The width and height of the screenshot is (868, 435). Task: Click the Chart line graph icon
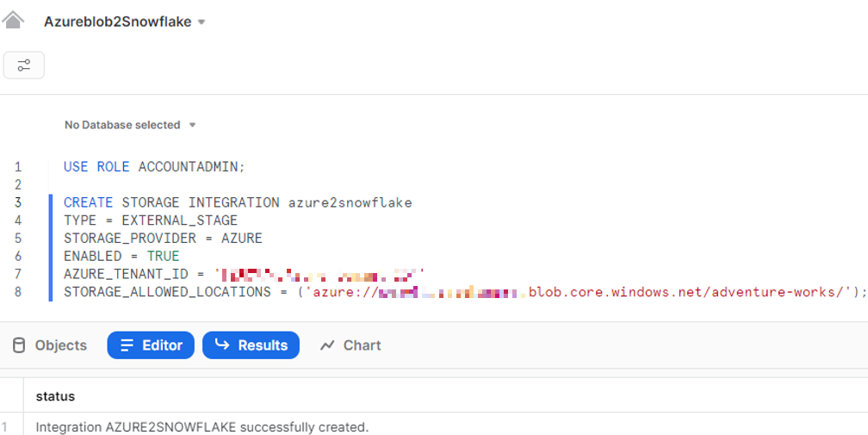(327, 345)
